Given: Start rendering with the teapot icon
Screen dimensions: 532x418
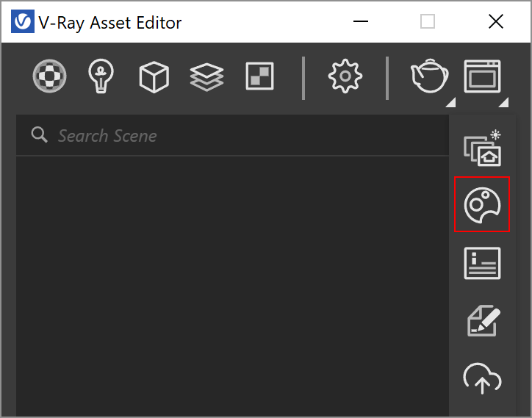Looking at the screenshot, I should [x=430, y=76].
